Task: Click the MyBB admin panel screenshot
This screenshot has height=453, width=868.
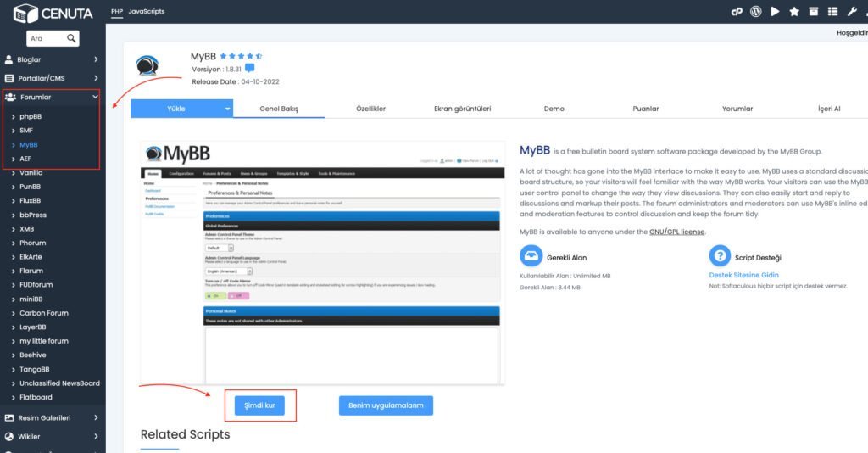Action: point(323,264)
